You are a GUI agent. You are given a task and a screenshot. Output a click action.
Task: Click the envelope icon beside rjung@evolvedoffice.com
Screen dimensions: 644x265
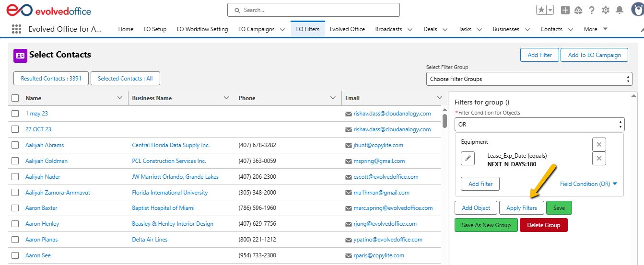coord(349,224)
